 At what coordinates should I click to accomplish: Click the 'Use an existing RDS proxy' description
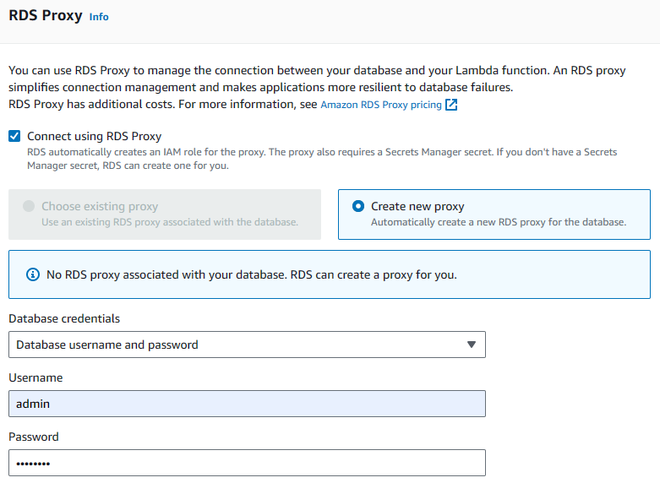169,222
